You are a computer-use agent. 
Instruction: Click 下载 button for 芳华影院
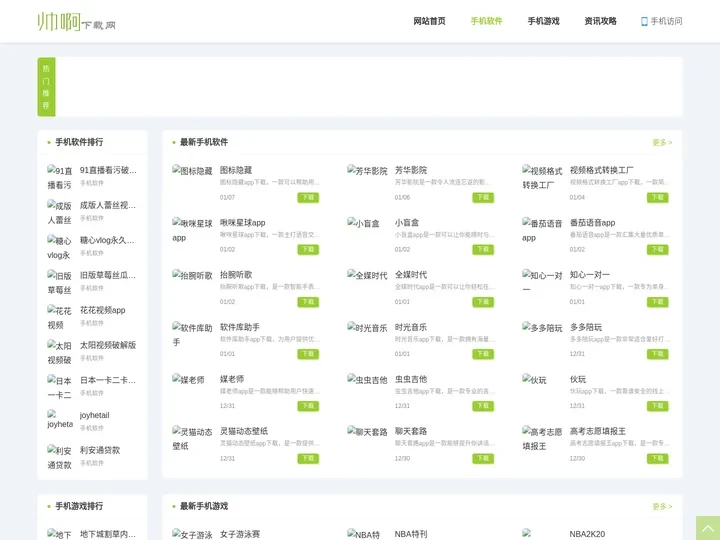coord(483,197)
